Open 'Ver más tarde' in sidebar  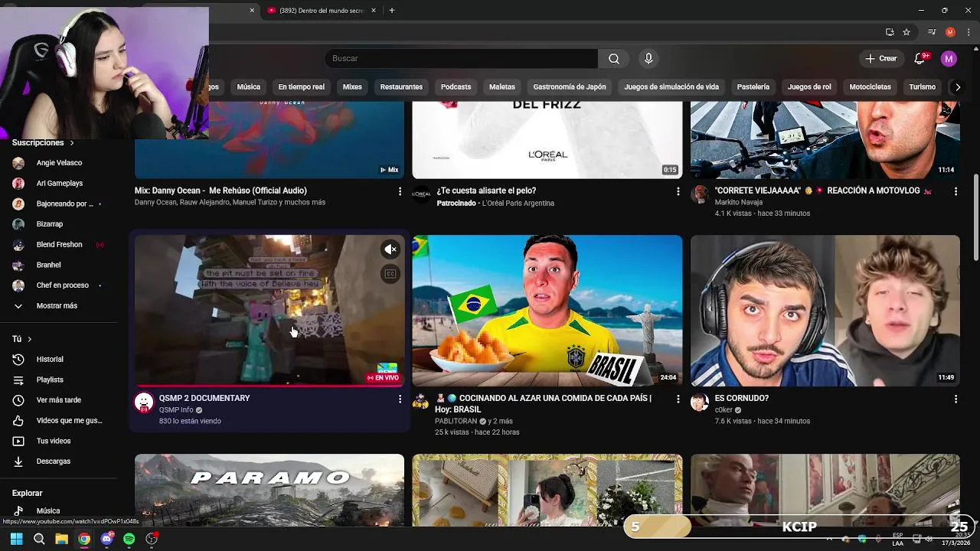pos(58,400)
